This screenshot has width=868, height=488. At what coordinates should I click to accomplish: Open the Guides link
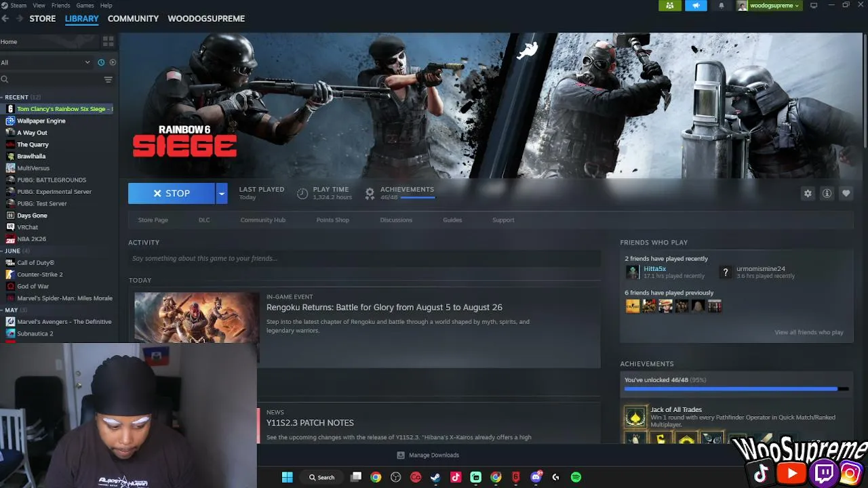452,220
